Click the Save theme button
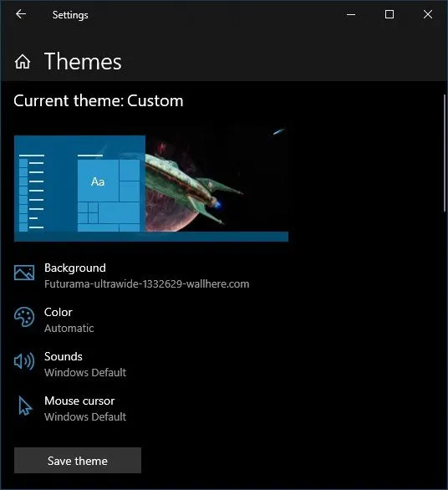Image resolution: width=448 pixels, height=490 pixels. coord(78,460)
